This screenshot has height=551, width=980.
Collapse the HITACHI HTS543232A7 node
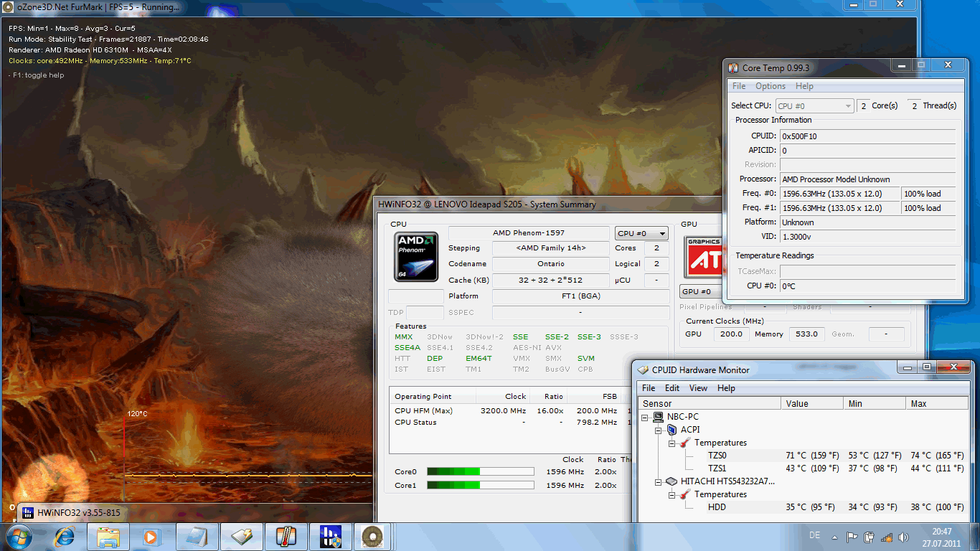659,482
